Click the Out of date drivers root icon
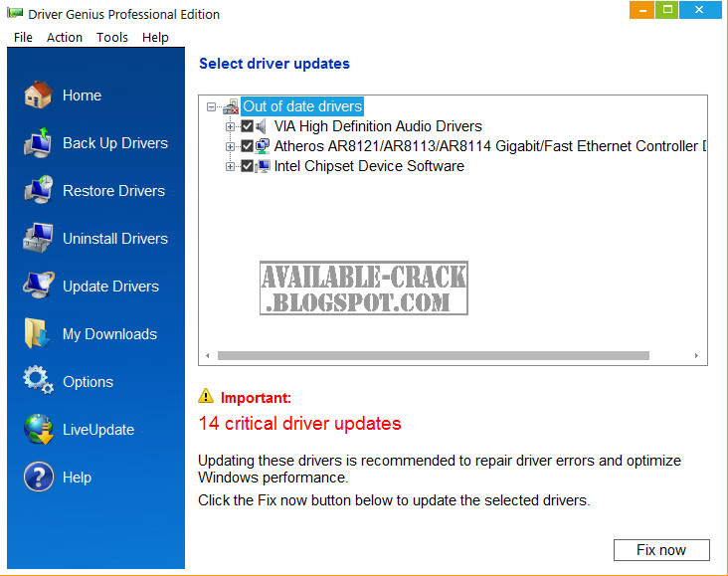This screenshot has width=728, height=576. [231, 106]
